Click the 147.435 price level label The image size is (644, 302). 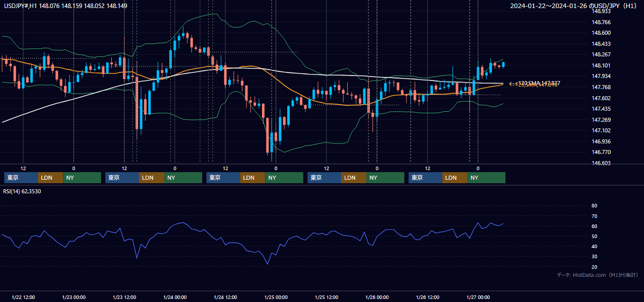[x=601, y=109]
